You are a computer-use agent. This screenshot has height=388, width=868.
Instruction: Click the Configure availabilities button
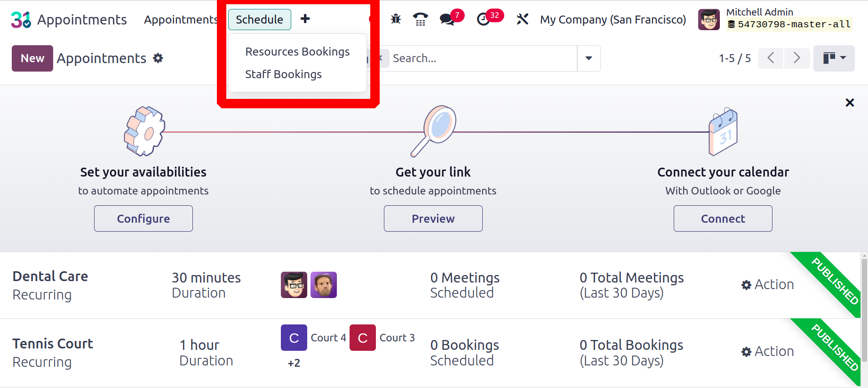[143, 218]
